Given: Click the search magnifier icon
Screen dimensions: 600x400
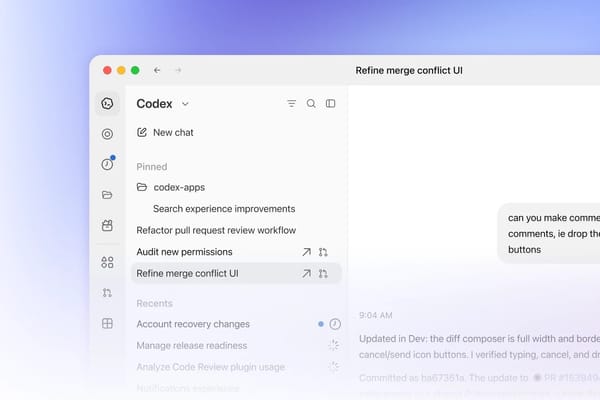Looking at the screenshot, I should coord(311,103).
